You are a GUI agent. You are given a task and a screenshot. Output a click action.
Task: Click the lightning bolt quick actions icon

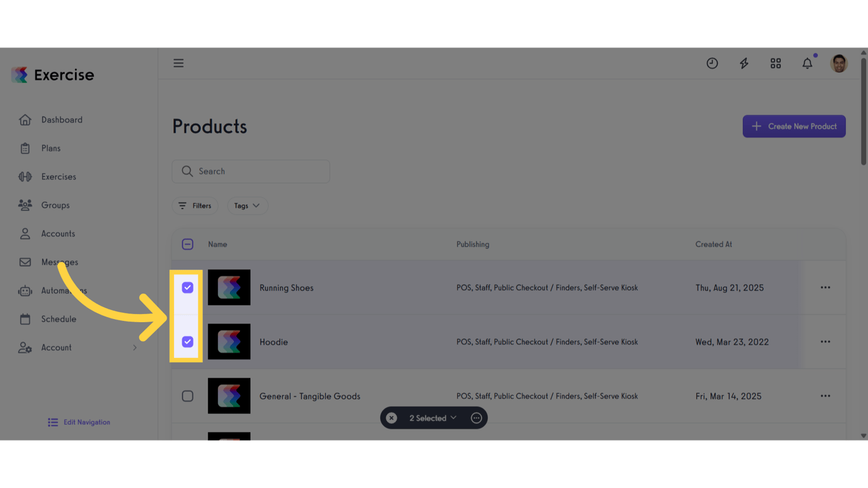(743, 63)
